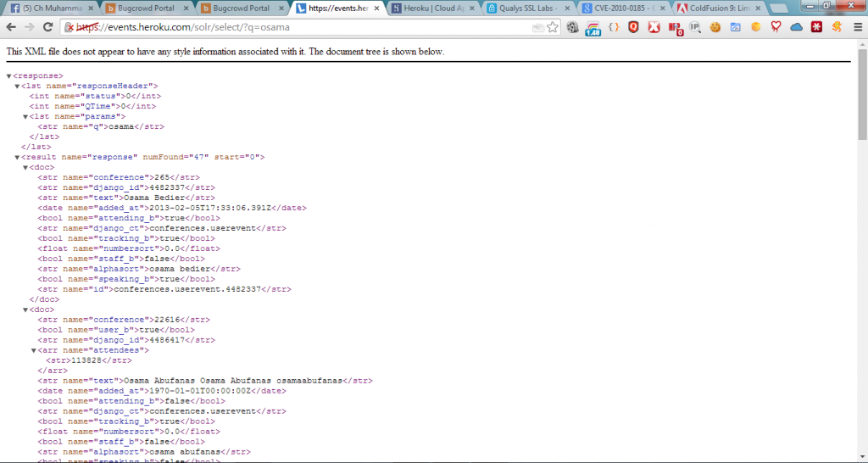Screen dimensions: 868x463
Task: Open the extension icon with 0 badge
Action: (x=676, y=28)
